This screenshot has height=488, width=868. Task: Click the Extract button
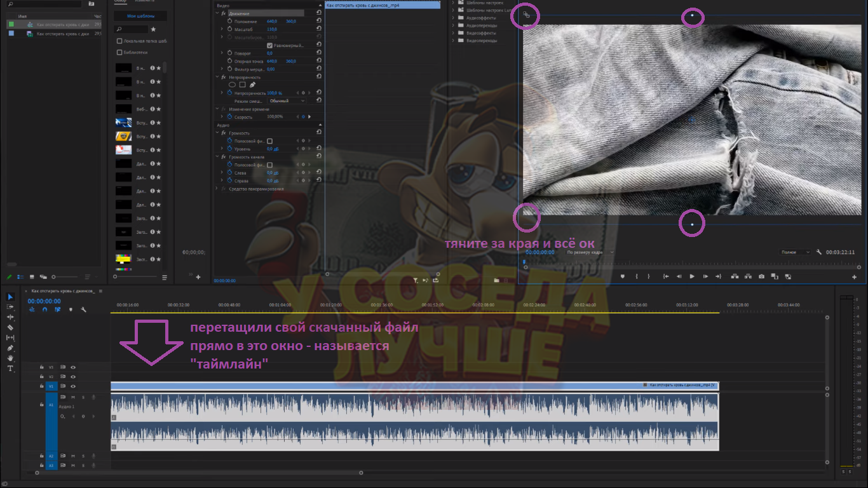click(x=748, y=276)
